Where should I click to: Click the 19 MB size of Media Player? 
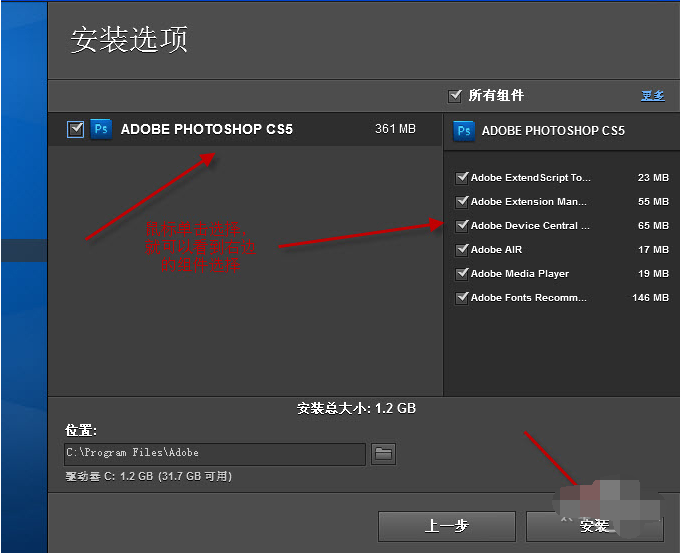click(653, 274)
